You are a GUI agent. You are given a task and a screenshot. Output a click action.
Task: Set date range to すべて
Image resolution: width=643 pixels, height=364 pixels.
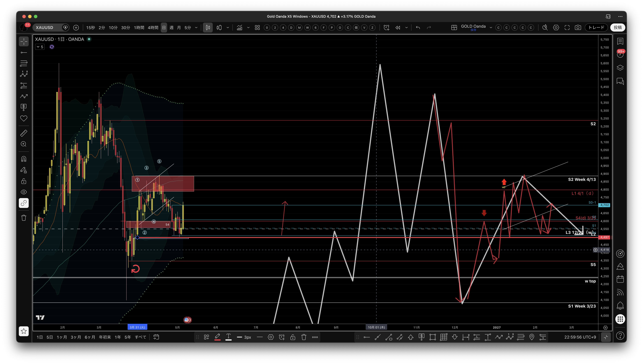[140, 337]
